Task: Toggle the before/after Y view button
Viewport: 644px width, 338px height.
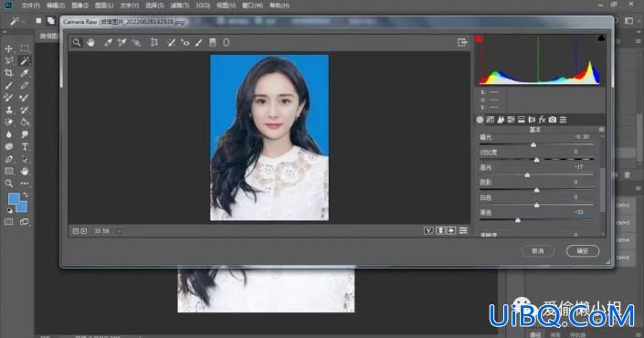Action: (428, 231)
